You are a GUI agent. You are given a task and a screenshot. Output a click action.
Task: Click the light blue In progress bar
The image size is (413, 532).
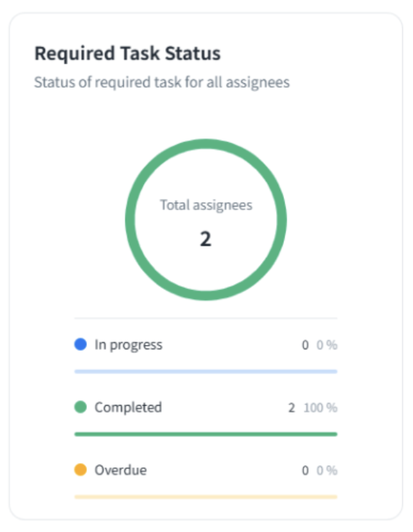(206, 372)
